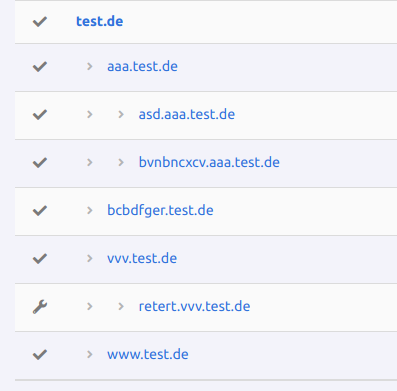Click the checkmark icon in the vvv.test.de row
Image resolution: width=397 pixels, height=391 pixels.
coord(40,259)
